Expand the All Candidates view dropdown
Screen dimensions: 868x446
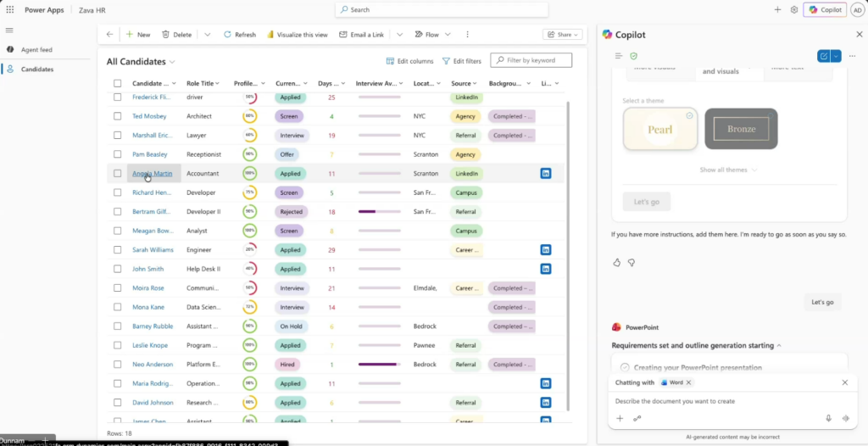coord(173,62)
